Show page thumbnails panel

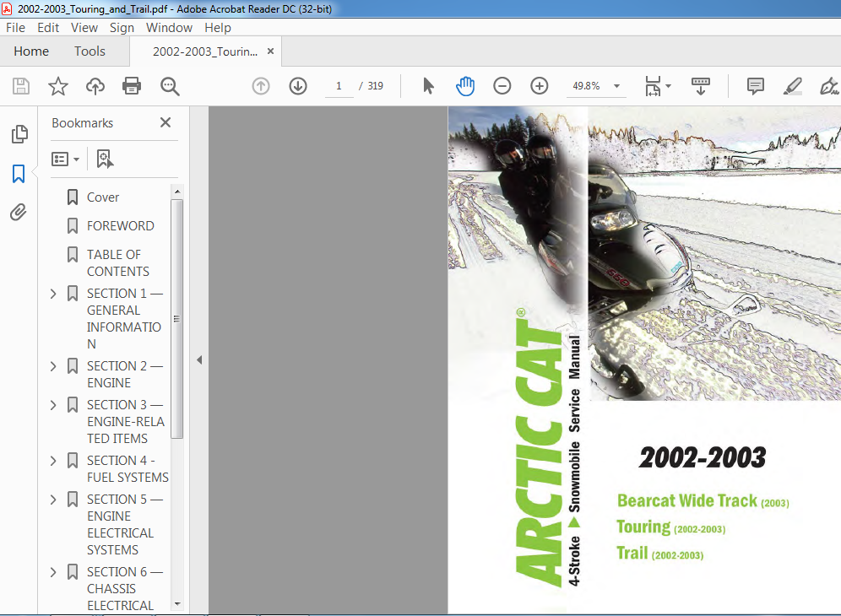click(x=19, y=134)
